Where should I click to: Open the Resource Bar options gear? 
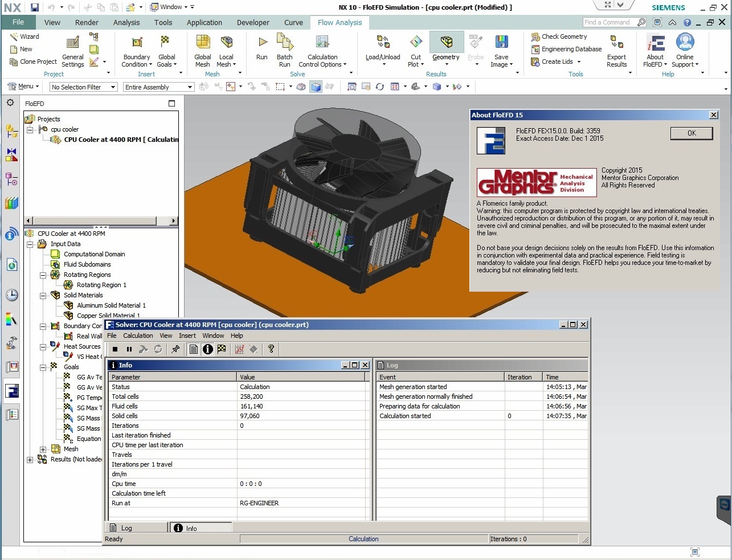pos(10,103)
